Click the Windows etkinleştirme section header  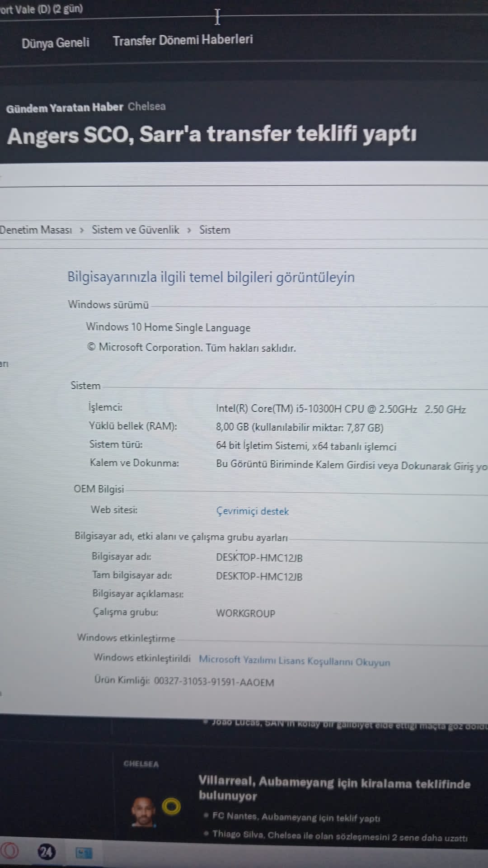coord(126,638)
